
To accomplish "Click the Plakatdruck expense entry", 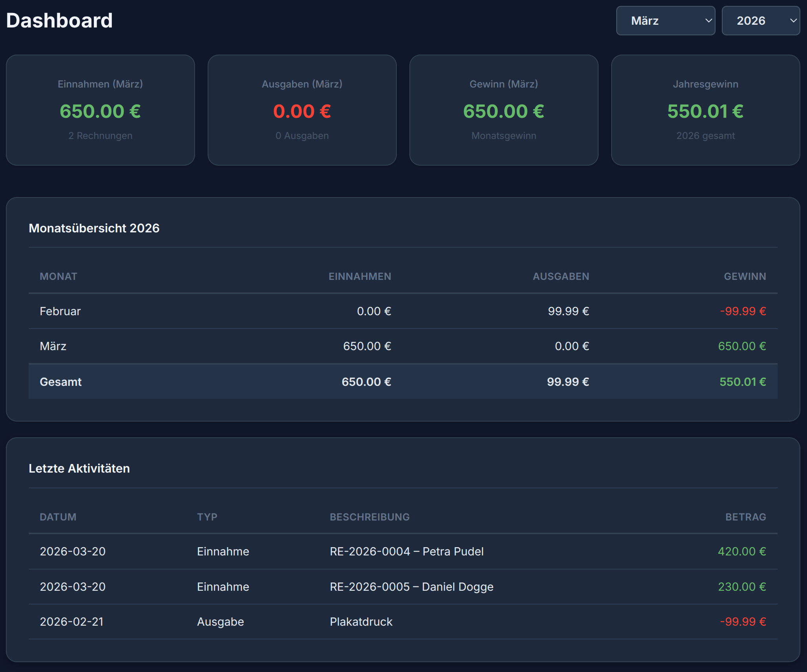I will (361, 622).
